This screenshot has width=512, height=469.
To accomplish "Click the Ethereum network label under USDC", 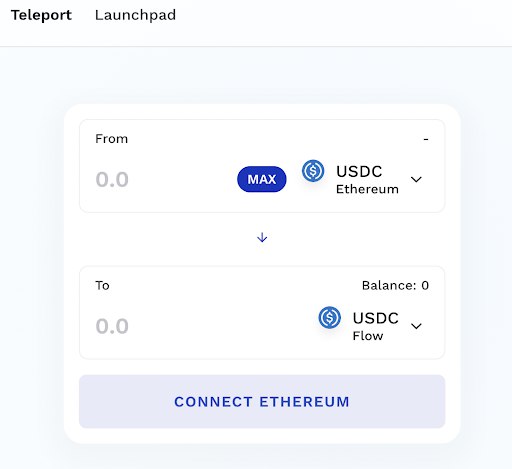I will click(x=367, y=189).
